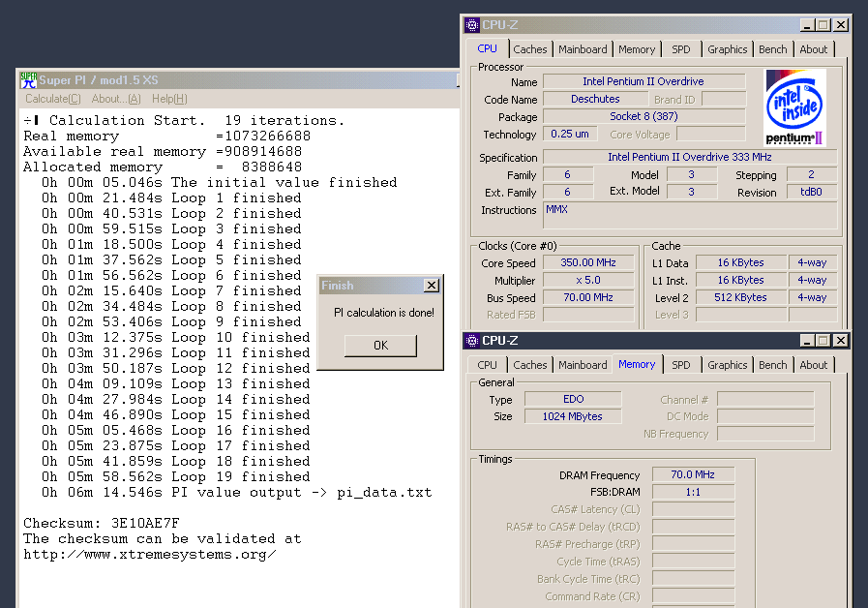Open About tab in bottom CPU-Z window
868x608 pixels.
(x=813, y=365)
